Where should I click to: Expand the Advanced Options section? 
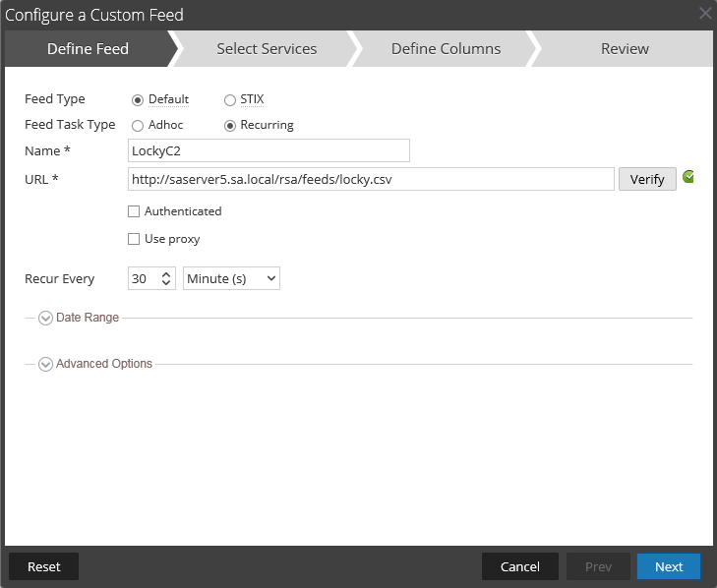pyautogui.click(x=46, y=364)
